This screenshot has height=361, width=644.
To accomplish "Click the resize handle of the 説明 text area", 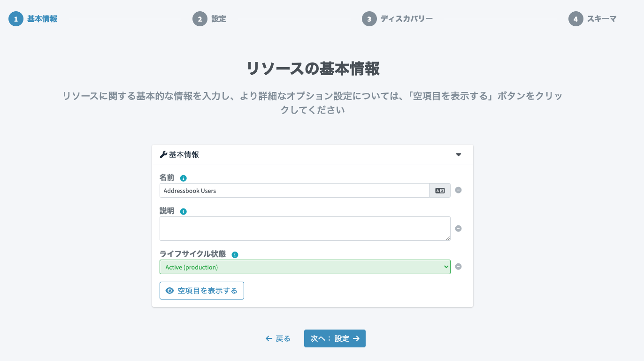I will tap(448, 238).
